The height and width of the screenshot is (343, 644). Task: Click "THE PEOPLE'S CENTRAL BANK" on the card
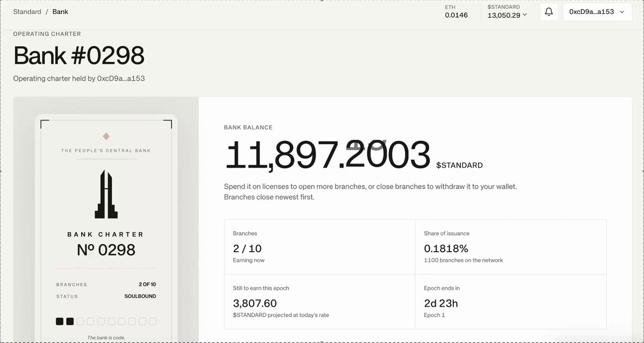[106, 151]
